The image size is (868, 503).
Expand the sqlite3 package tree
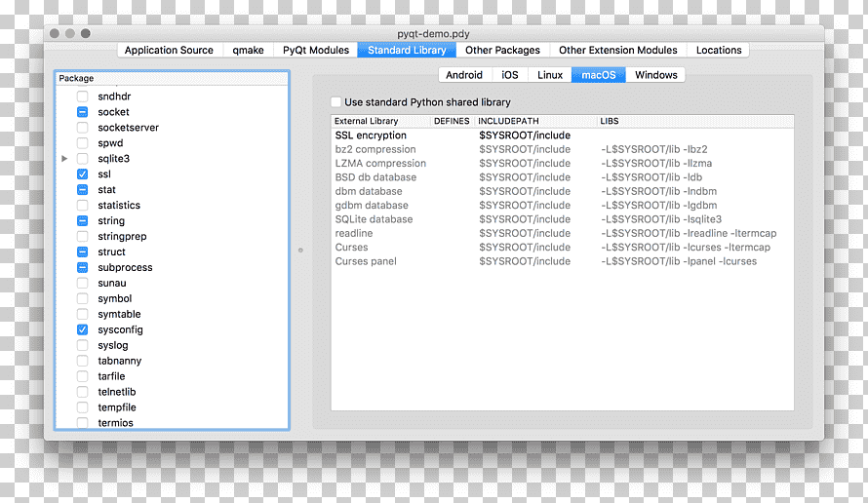click(64, 158)
